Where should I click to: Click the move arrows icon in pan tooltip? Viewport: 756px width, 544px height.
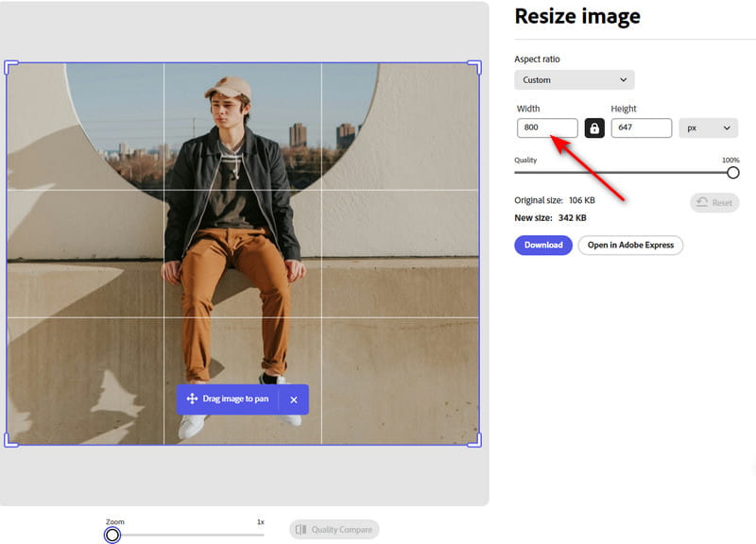tap(192, 399)
